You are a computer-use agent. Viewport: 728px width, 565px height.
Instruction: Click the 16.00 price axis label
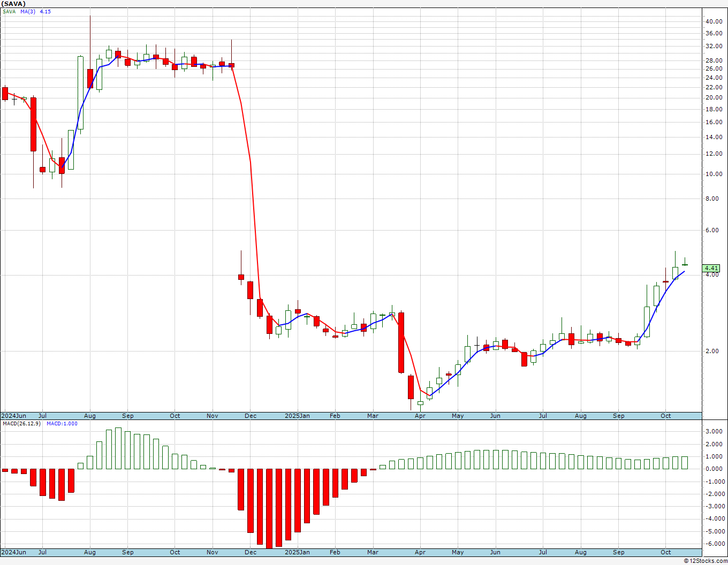coord(714,123)
